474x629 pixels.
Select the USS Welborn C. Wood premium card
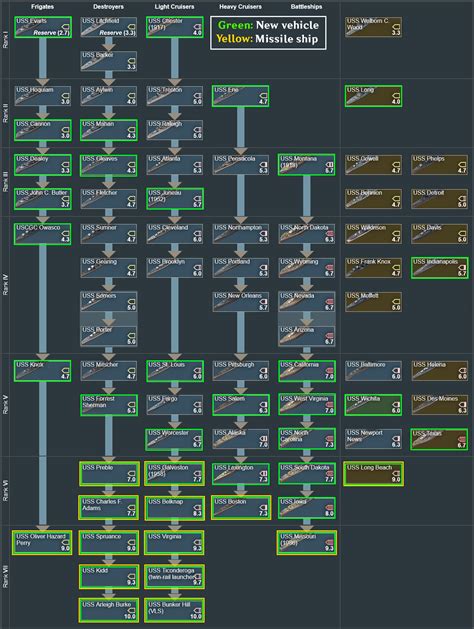tap(373, 27)
